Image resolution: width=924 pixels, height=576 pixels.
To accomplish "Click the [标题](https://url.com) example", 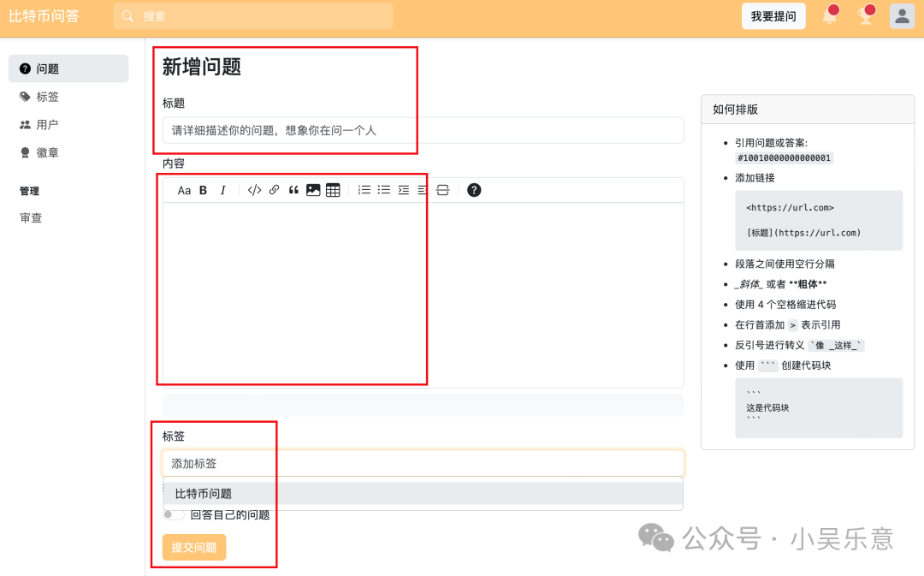I will click(x=803, y=233).
